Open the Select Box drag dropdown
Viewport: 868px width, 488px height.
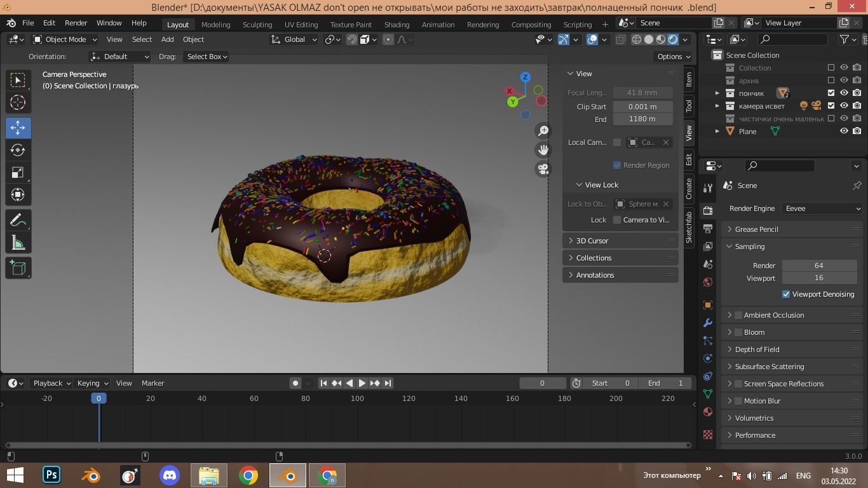[206, 57]
